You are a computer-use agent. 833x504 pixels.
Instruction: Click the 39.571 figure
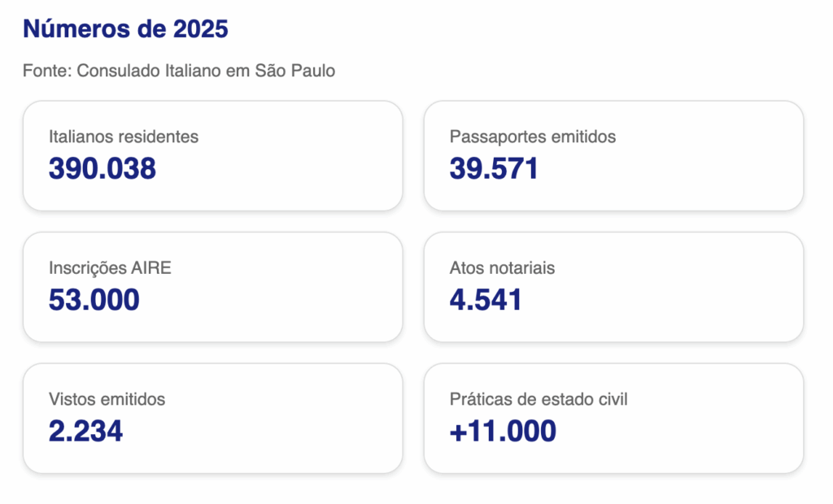pos(494,168)
